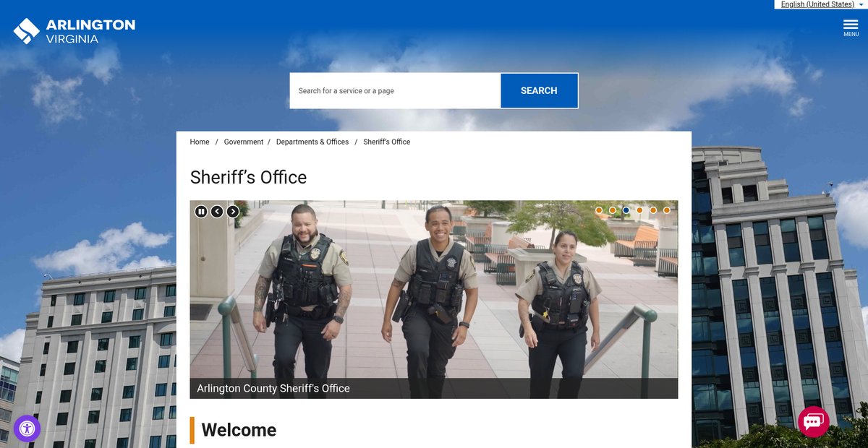Focus the service or page search field
Viewport: 868px width, 448px height.
coord(395,91)
